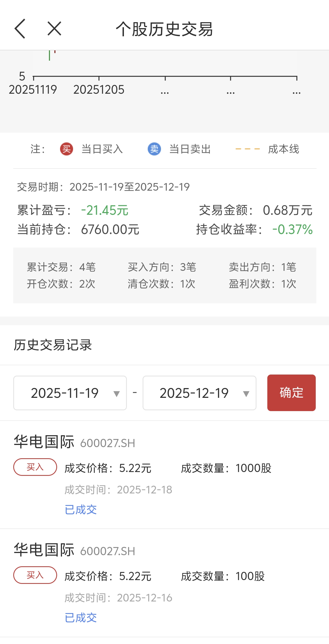This screenshot has width=329, height=644.
Task: Tap the 累计盈亏 -21.45元 value
Action: pyautogui.click(x=105, y=210)
